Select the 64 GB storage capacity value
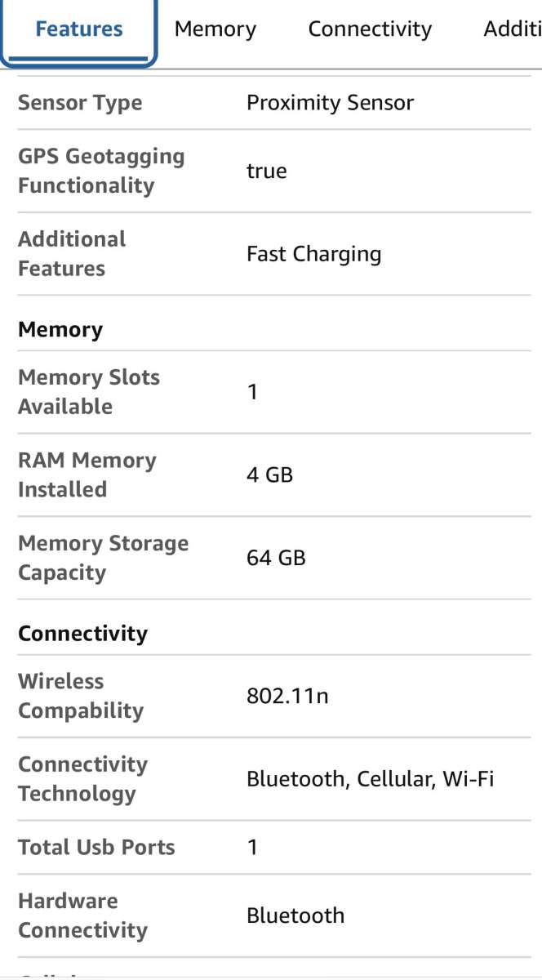Image resolution: width=542 pixels, height=980 pixels. click(276, 558)
